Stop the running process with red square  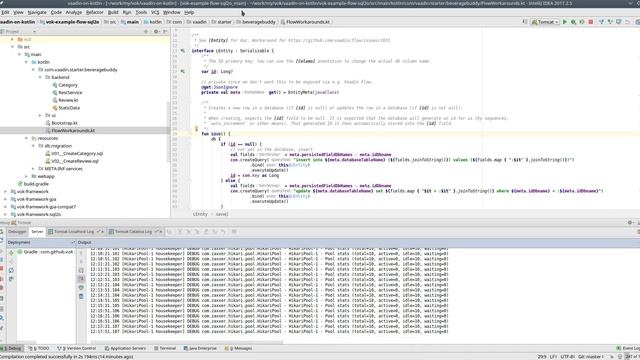click(591, 22)
